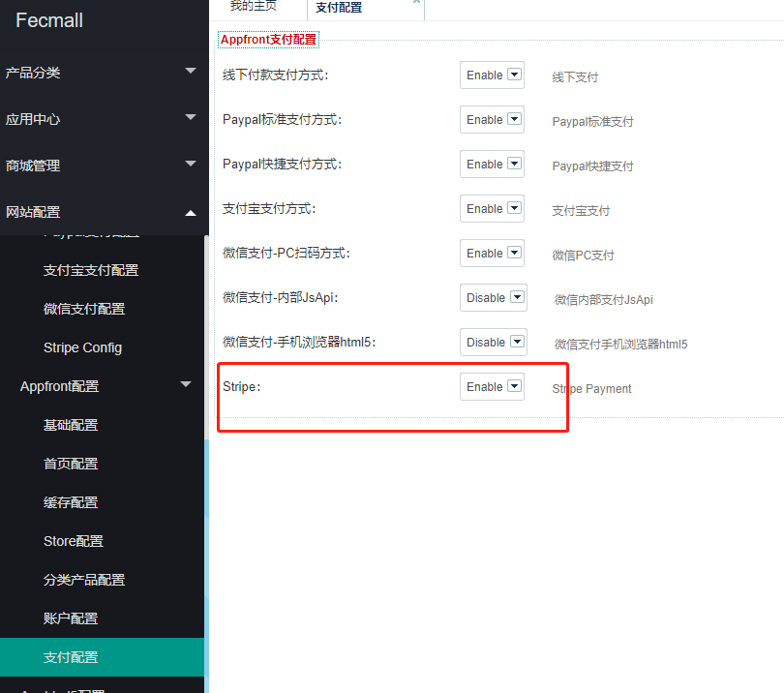Open 分类产品配置 sidebar item
784x693 pixels.
[x=84, y=580]
